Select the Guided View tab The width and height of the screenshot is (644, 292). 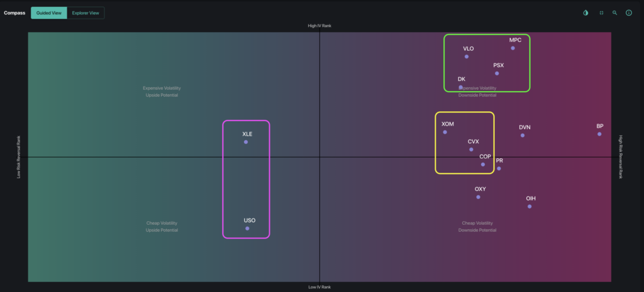click(x=49, y=13)
